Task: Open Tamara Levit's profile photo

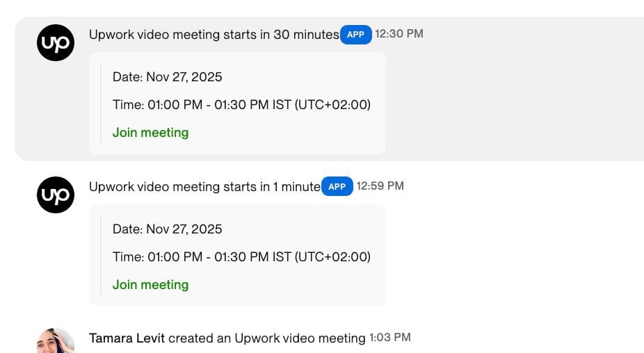Action: pos(56,342)
